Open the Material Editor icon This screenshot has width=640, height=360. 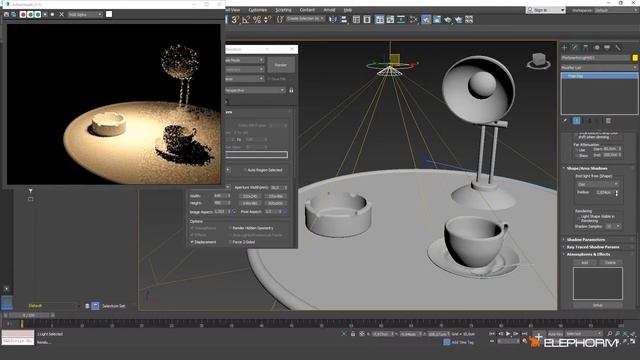tap(414, 19)
